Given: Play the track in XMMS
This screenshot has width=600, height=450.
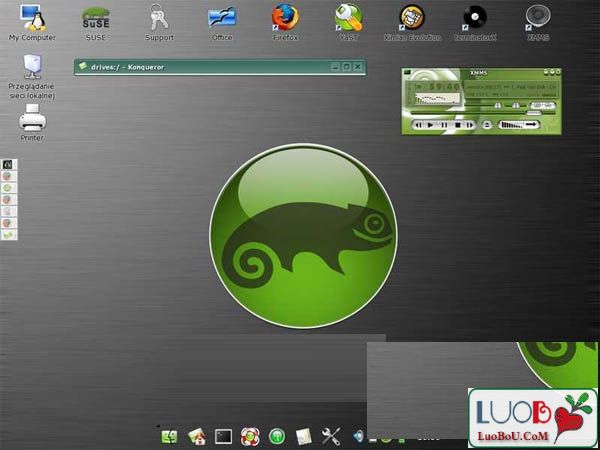Looking at the screenshot, I should click(x=430, y=125).
